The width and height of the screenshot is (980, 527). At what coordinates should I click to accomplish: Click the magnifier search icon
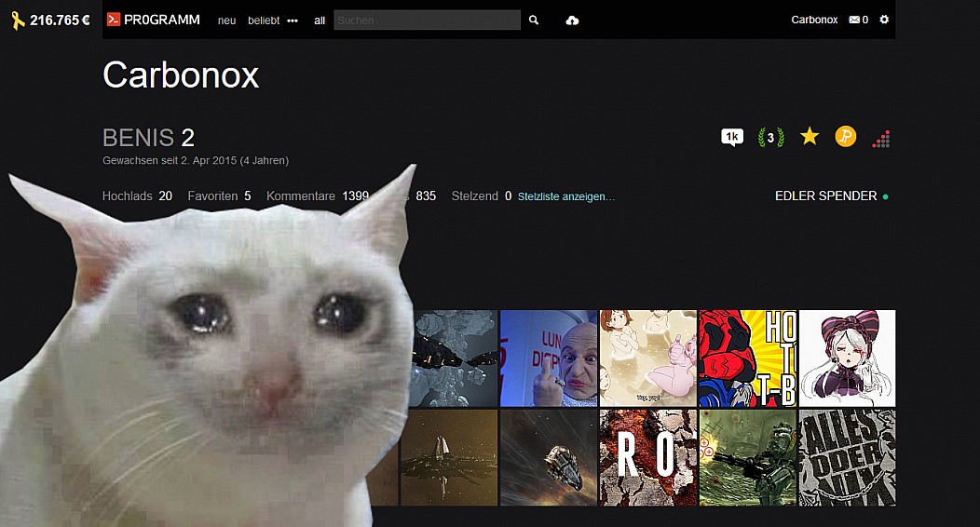(x=534, y=20)
